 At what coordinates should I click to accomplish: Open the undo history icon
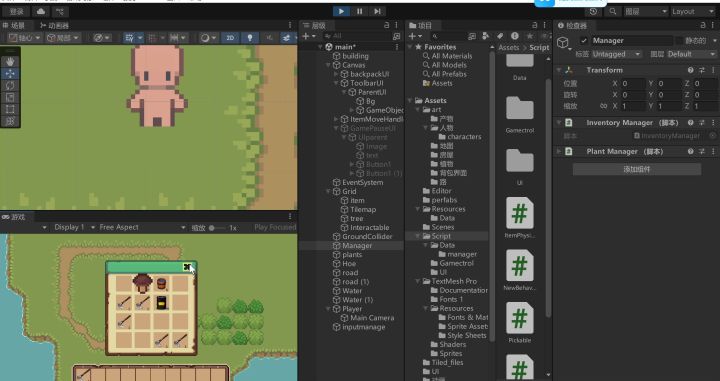[x=593, y=11]
